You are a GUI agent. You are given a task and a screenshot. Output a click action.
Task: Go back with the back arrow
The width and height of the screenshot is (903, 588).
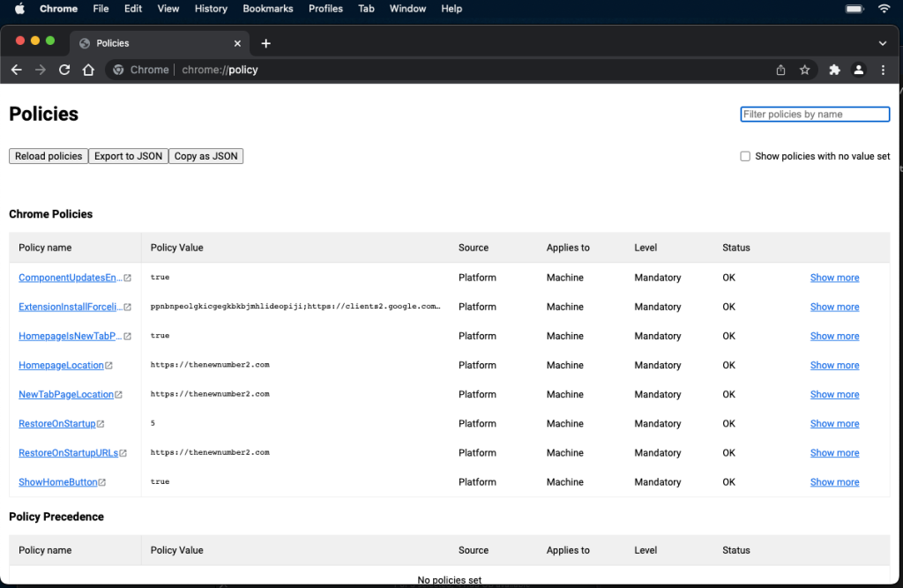[x=17, y=70]
